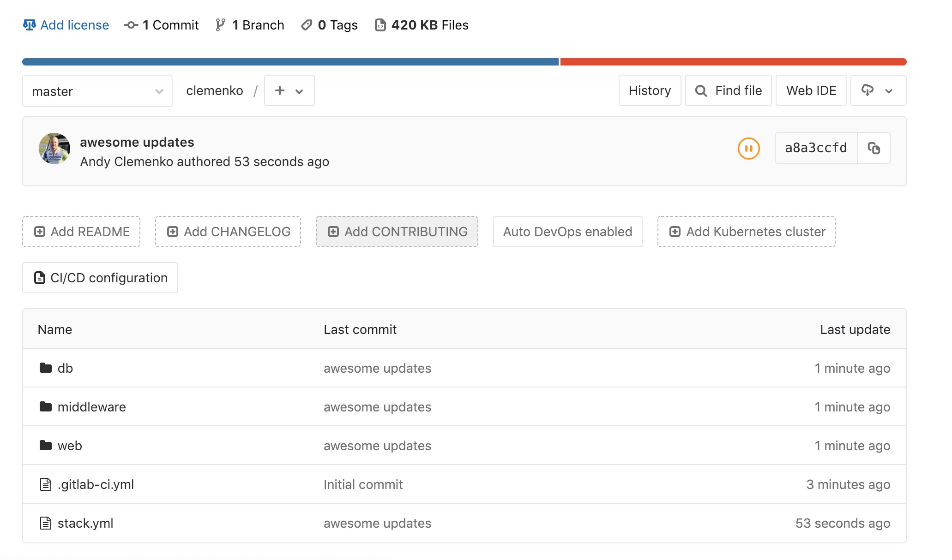Open the Web IDE button
The width and height of the screenshot is (952, 560).
(811, 90)
